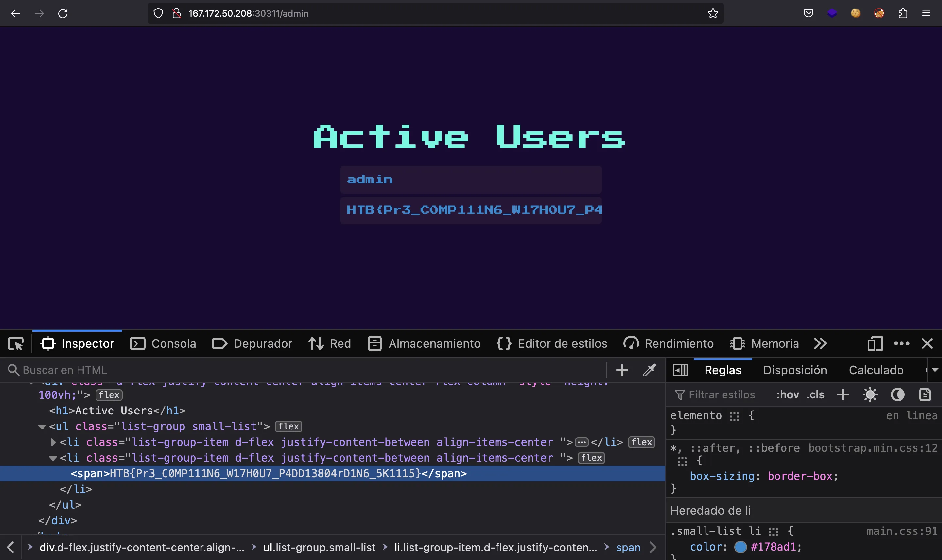The image size is (942, 560).
Task: Open the Memoria tab
Action: pos(764,343)
